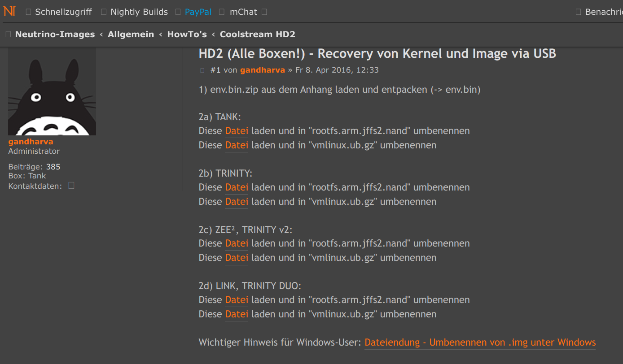
Task: Click the icon left of PayPal
Action: pyautogui.click(x=178, y=12)
